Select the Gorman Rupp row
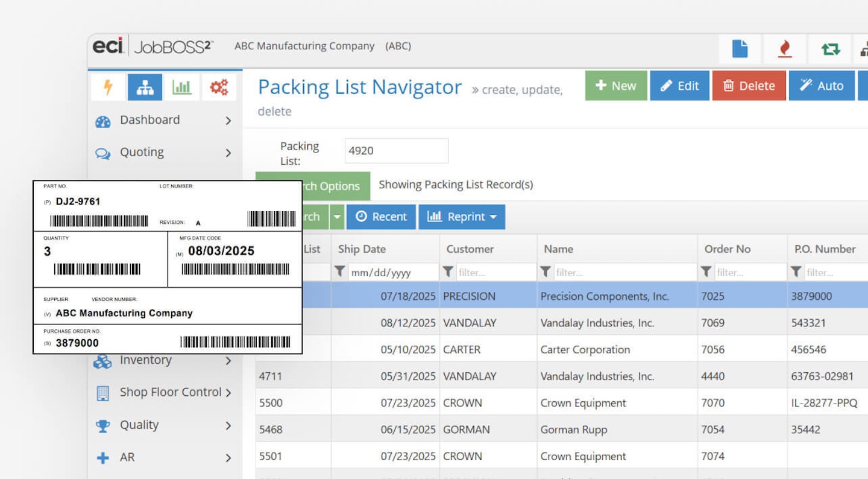Viewport: 868px width, 479px height. click(562, 430)
